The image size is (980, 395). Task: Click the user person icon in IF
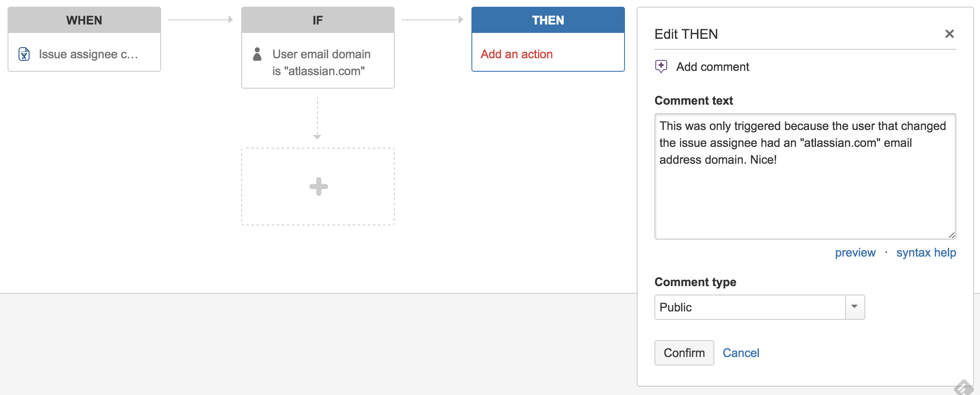coord(257,54)
